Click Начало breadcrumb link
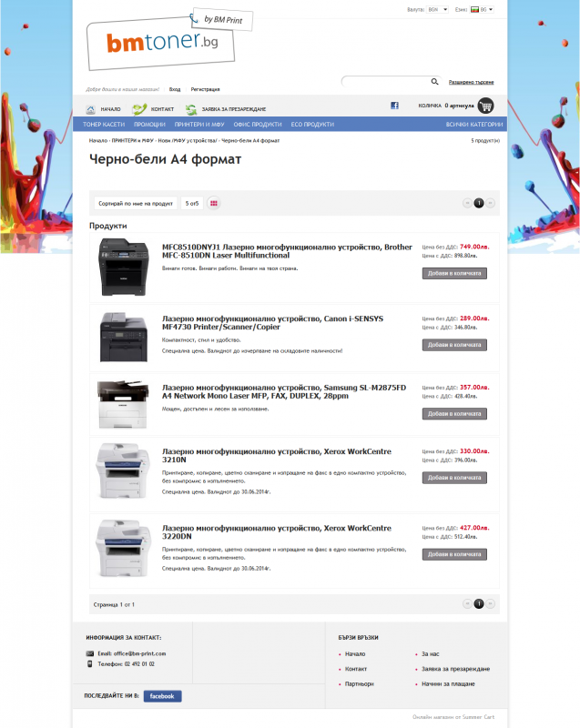This screenshot has width=580, height=728. tap(98, 141)
